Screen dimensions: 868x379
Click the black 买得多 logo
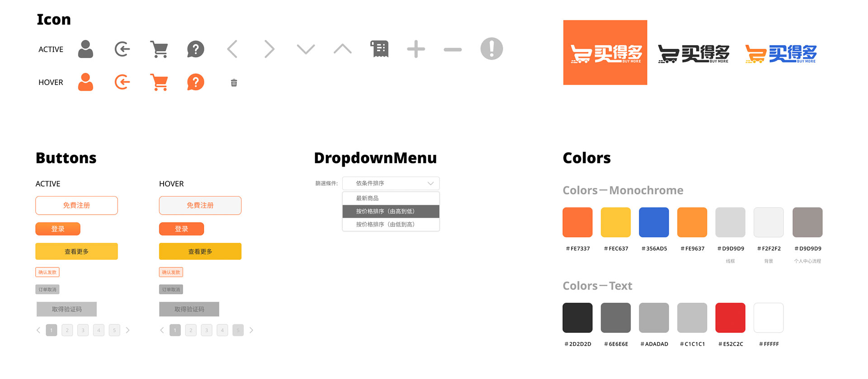coord(693,54)
